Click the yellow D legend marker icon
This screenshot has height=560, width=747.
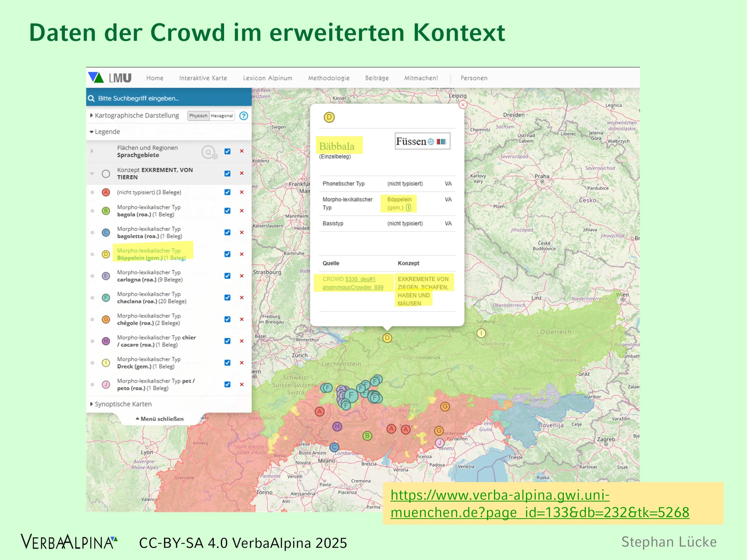click(106, 254)
